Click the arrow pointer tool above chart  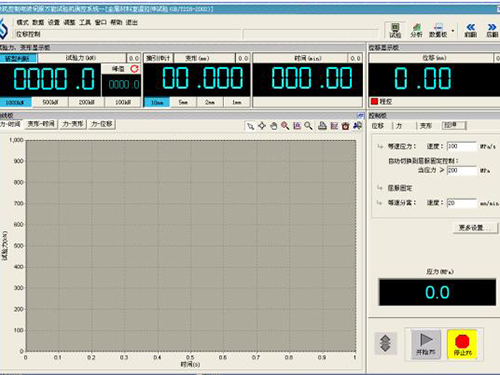tap(250, 126)
